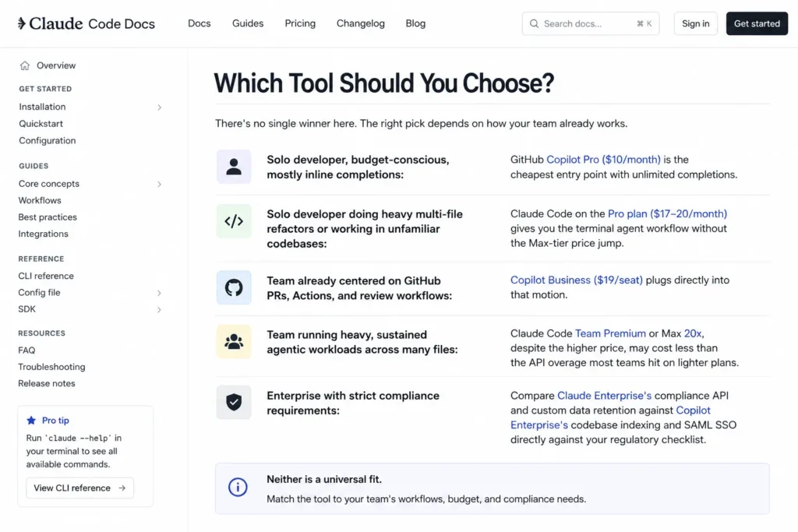This screenshot has height=532, width=798.
Task: Select Troubleshooting in the sidebar
Action: pos(51,367)
